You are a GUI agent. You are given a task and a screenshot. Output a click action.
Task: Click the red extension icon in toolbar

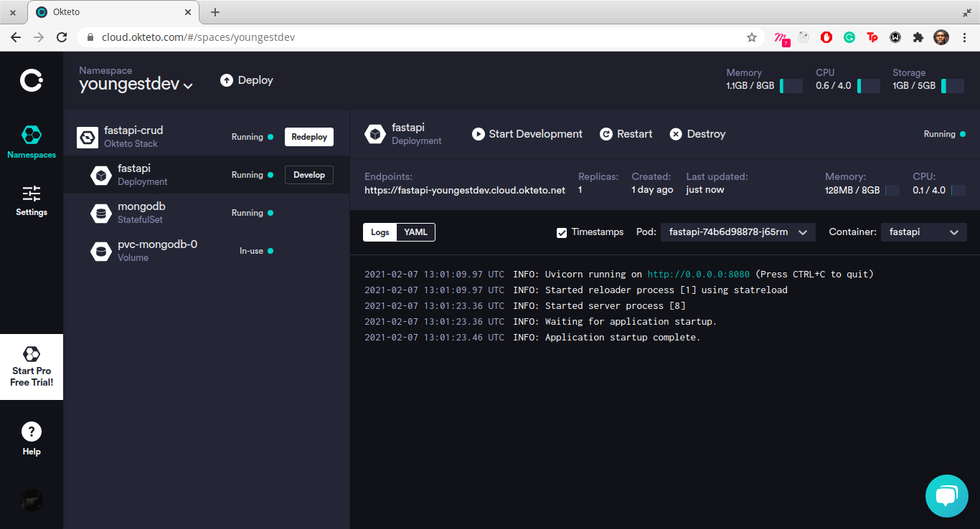click(826, 37)
